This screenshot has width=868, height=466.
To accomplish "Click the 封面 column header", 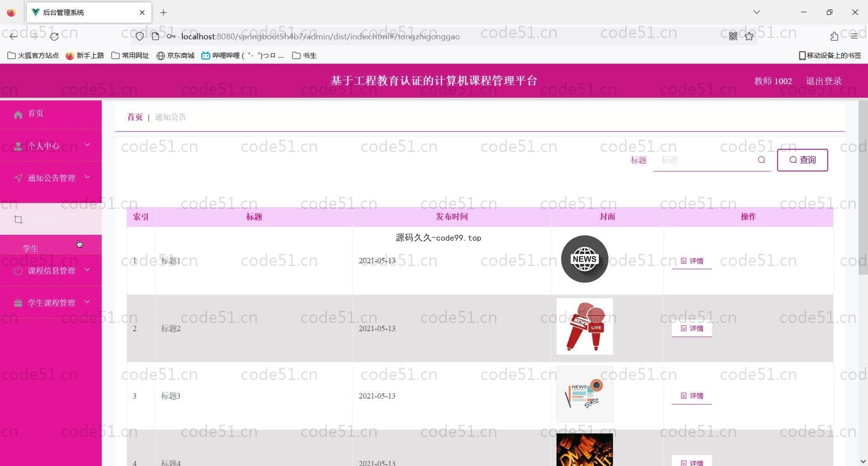I will tap(607, 217).
